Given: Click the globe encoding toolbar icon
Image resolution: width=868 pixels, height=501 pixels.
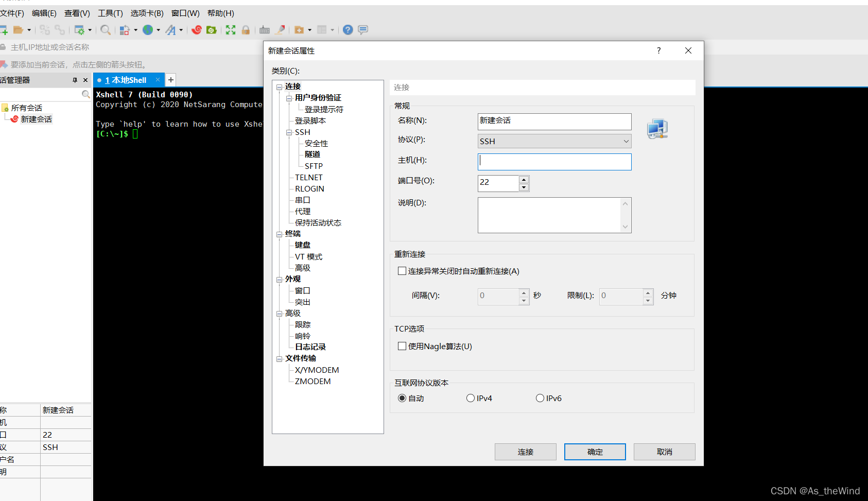Looking at the screenshot, I should pyautogui.click(x=148, y=30).
